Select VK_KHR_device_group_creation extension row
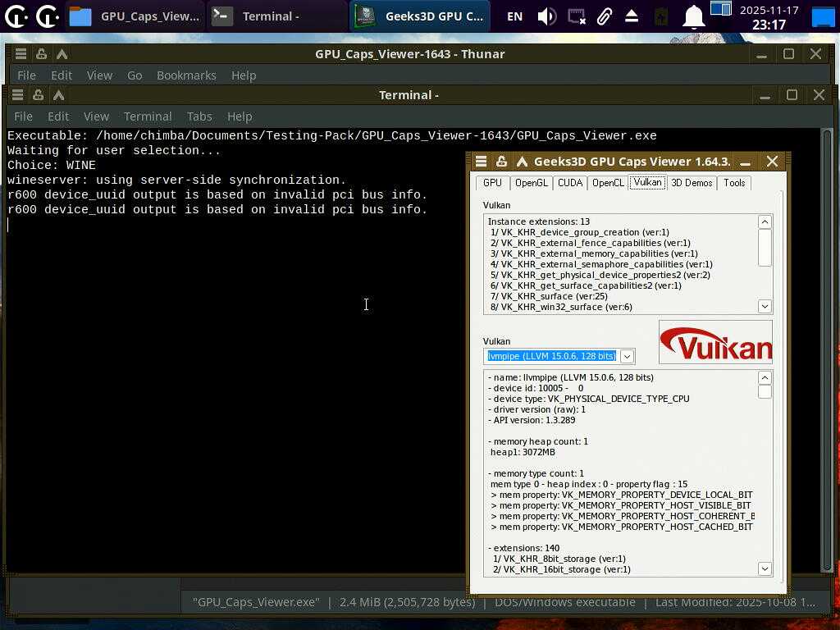 [580, 232]
